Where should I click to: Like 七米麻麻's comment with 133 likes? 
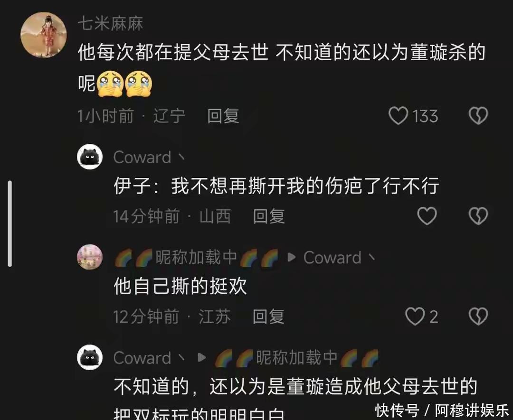[x=398, y=116]
